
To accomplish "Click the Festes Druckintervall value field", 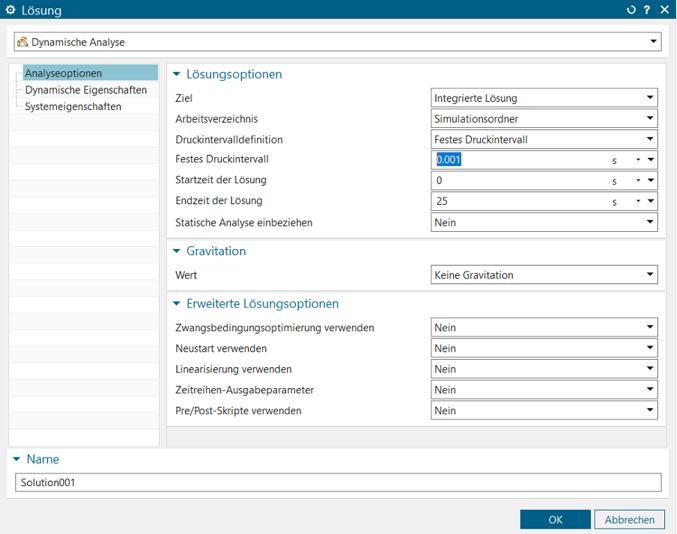I will coord(520,160).
